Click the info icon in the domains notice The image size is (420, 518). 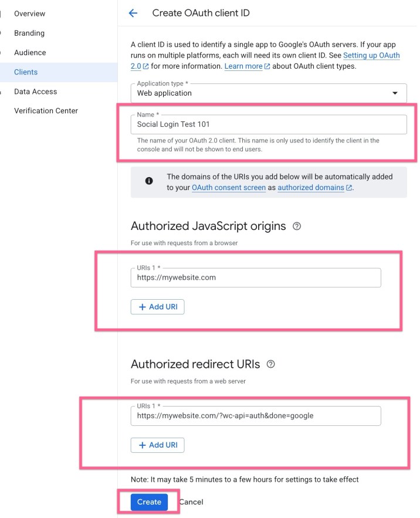(149, 181)
